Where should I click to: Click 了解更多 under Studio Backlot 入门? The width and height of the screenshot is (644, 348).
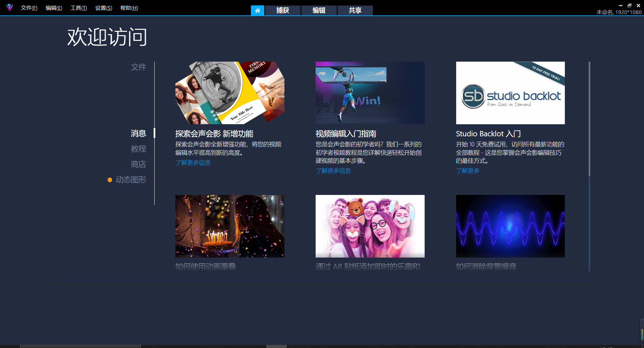tap(468, 171)
